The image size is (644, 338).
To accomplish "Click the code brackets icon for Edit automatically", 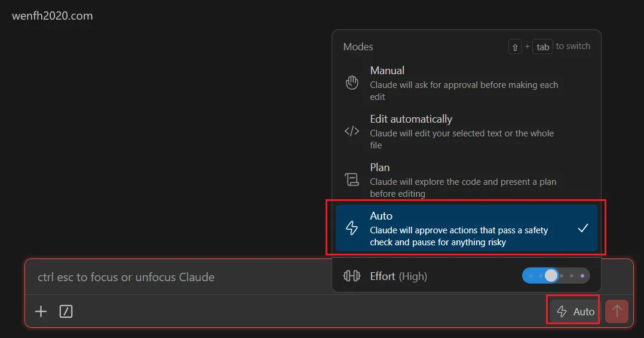I will (351, 131).
